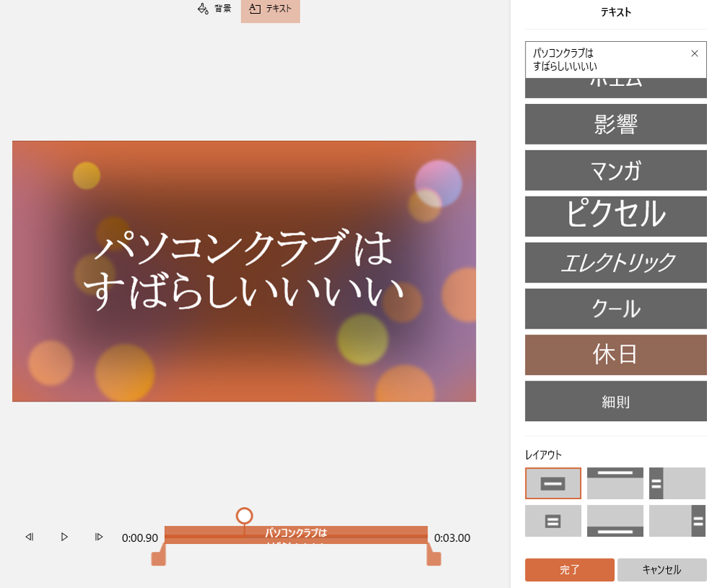Click the 完了 button

(569, 569)
